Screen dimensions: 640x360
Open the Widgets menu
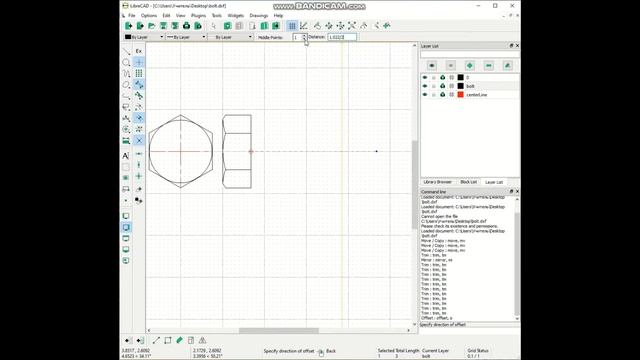pyautogui.click(x=236, y=16)
